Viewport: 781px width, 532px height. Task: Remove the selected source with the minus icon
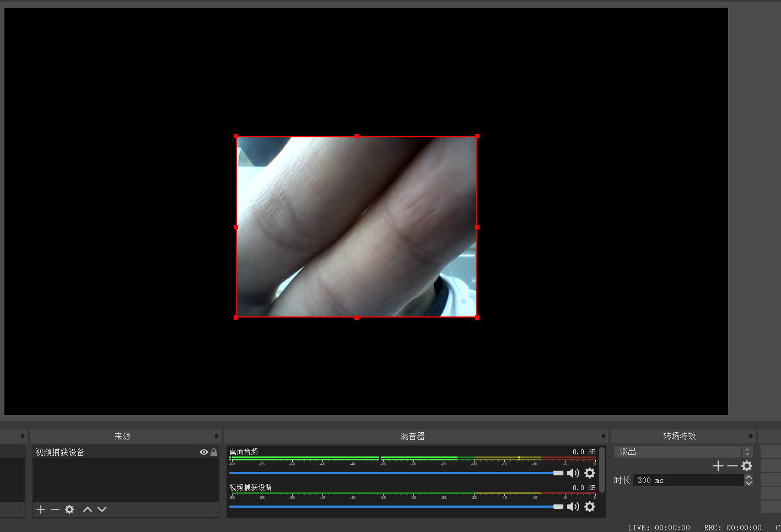55,509
